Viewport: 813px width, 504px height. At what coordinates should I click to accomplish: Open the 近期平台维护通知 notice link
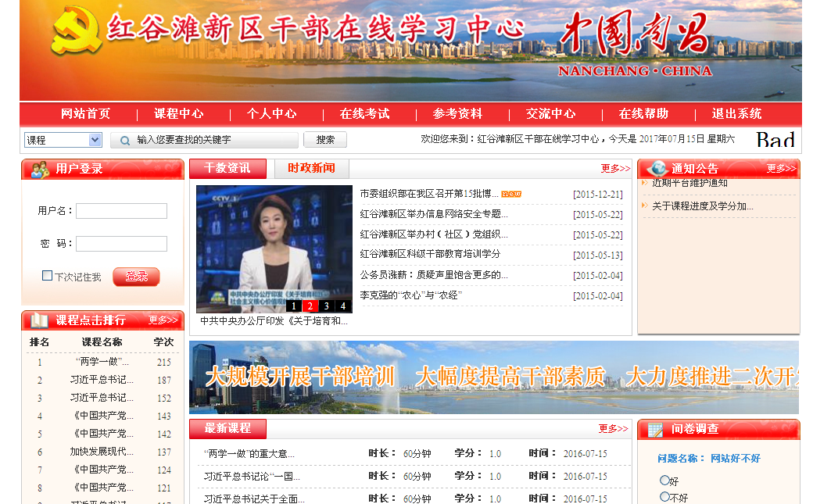689,183
